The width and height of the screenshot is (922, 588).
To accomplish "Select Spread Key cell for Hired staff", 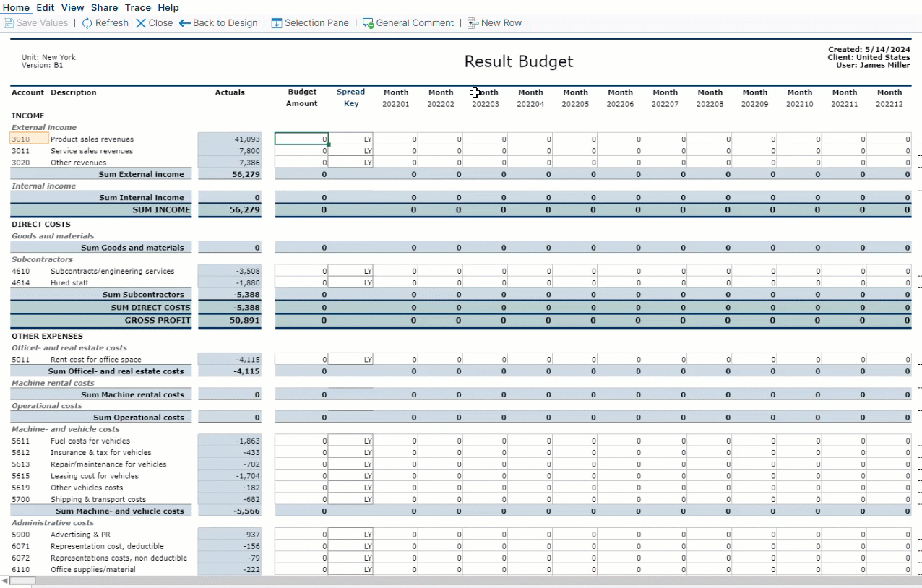I will coord(350,283).
